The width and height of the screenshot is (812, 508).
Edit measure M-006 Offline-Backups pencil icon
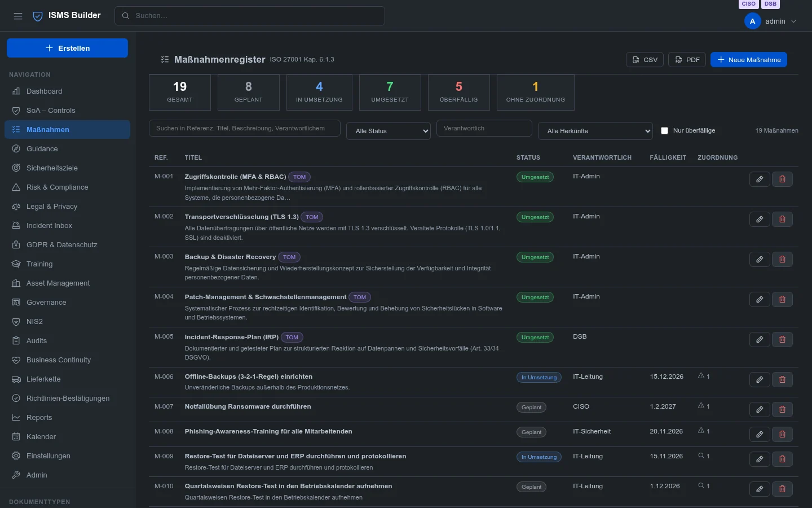(x=760, y=380)
